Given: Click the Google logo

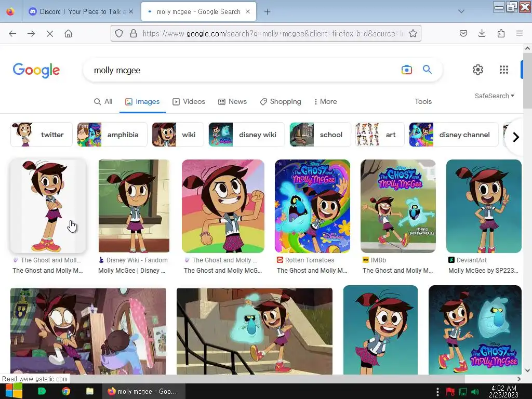Looking at the screenshot, I should (x=36, y=70).
